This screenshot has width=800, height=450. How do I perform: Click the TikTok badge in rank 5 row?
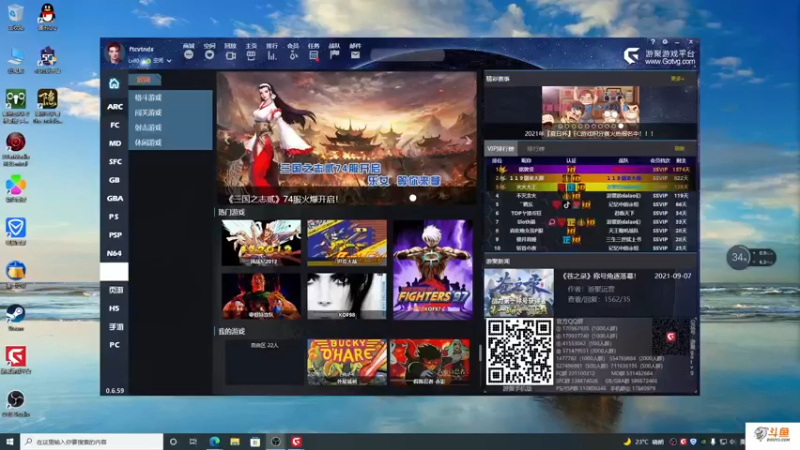(x=566, y=205)
